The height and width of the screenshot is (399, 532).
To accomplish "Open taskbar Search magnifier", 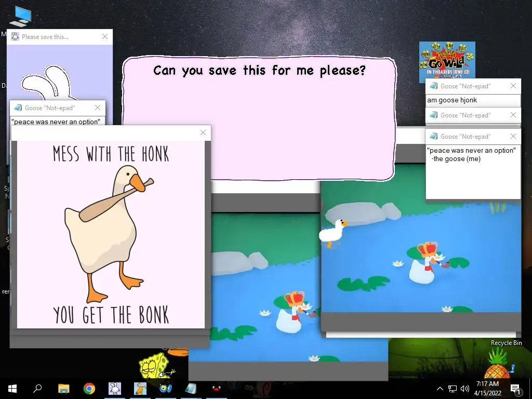I will 37,389.
